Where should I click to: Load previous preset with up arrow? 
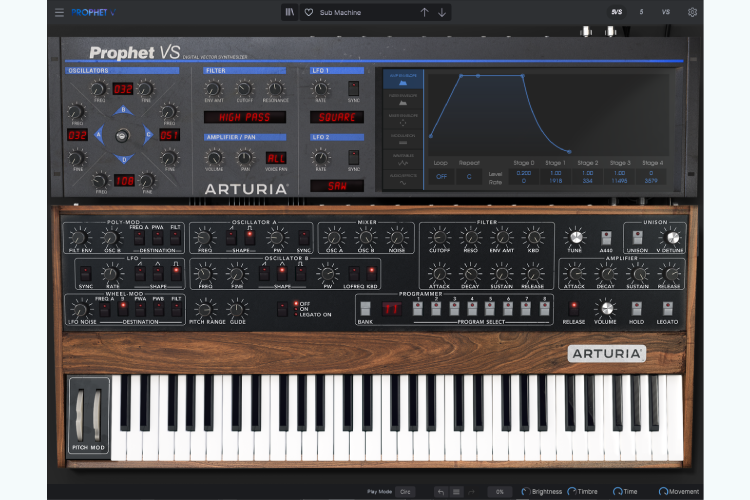pos(424,12)
